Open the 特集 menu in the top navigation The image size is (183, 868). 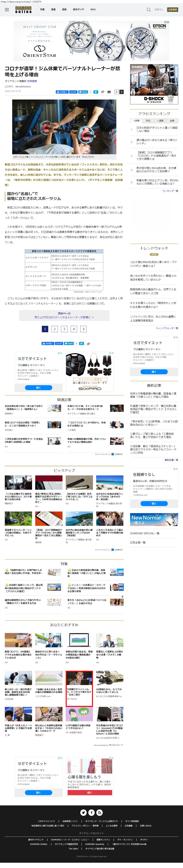coord(42,10)
